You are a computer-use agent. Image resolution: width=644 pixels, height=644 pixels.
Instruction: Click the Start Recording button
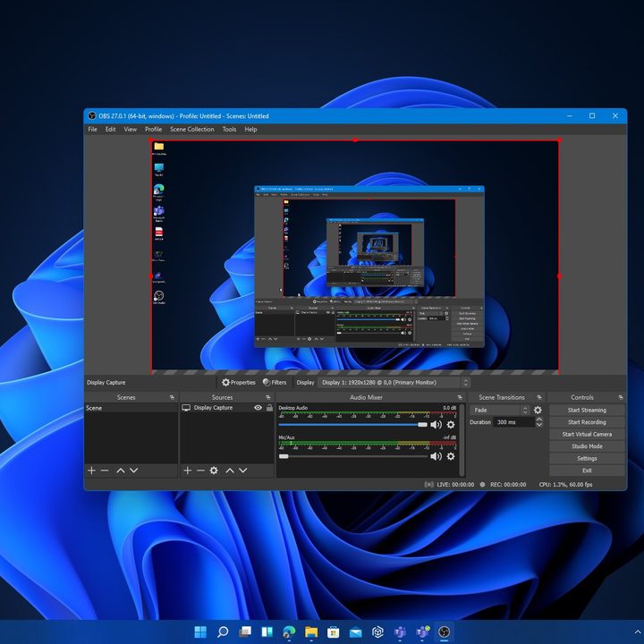587,422
